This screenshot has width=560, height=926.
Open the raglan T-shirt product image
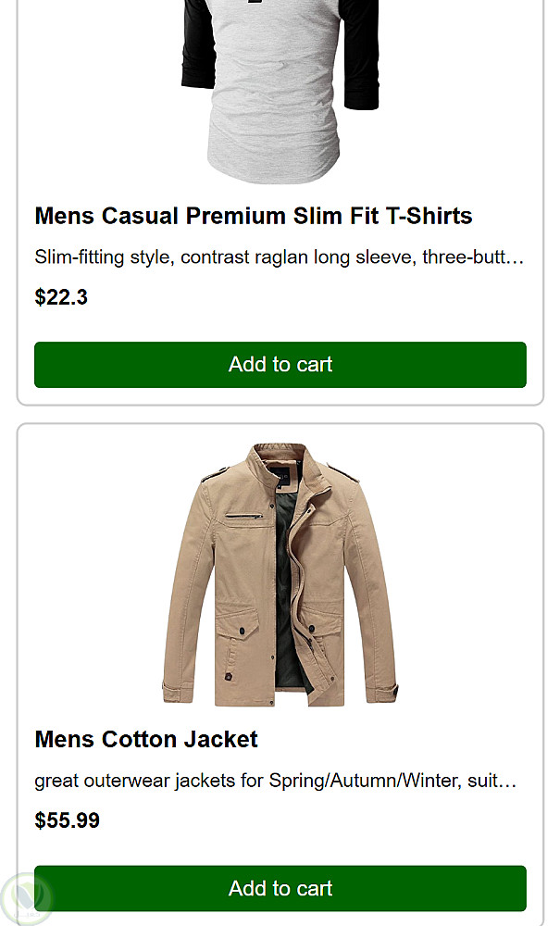(x=280, y=91)
